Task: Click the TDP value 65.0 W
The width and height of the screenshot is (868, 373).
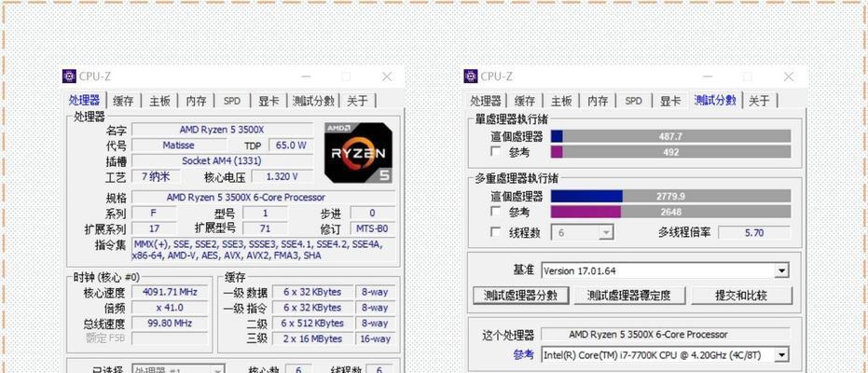Action: point(291,145)
